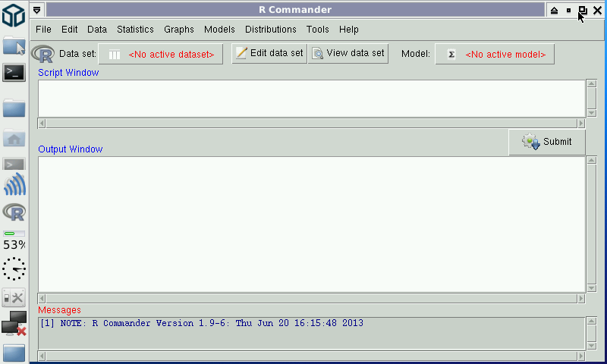Screen dimensions: 607x364
Task: Click the 'Output Window' label
Action: click(x=71, y=149)
